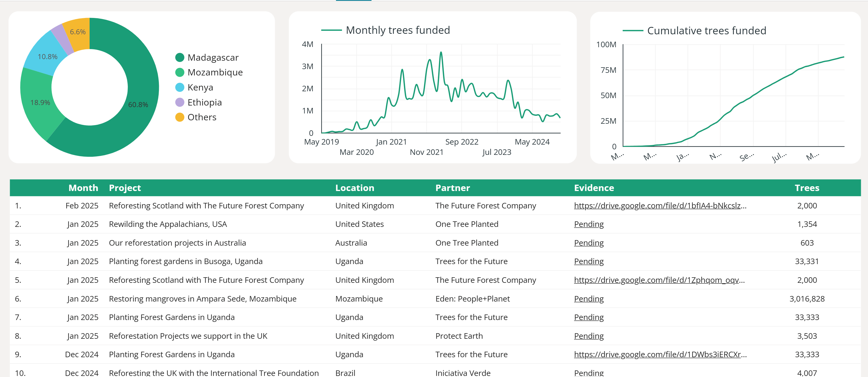This screenshot has width=868, height=377.
Task: Select 'Planting forest gardens in Busoga, Uganda' cell
Action: pyautogui.click(x=186, y=261)
